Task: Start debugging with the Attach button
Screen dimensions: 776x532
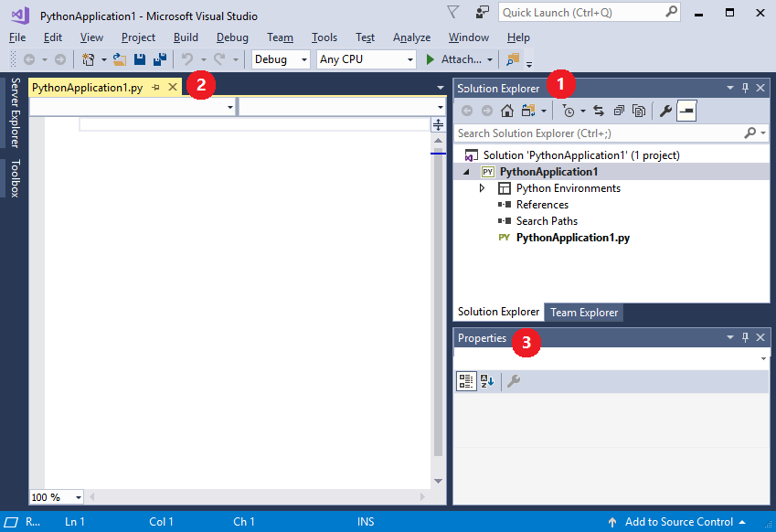Action: [455, 59]
